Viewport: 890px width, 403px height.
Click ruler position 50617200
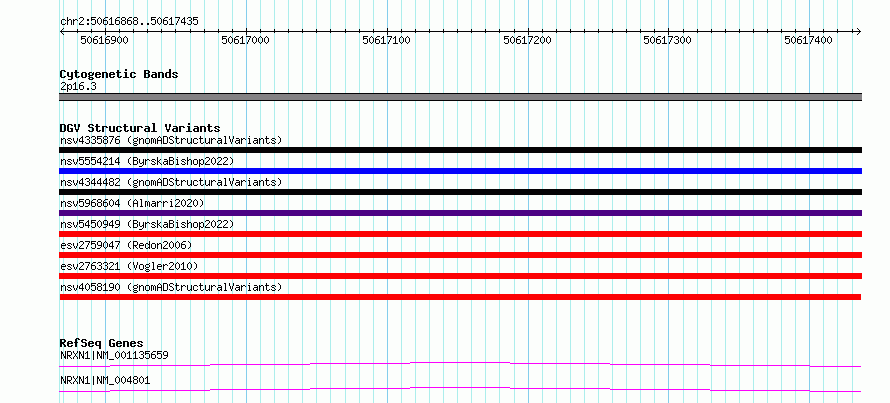[x=527, y=40]
